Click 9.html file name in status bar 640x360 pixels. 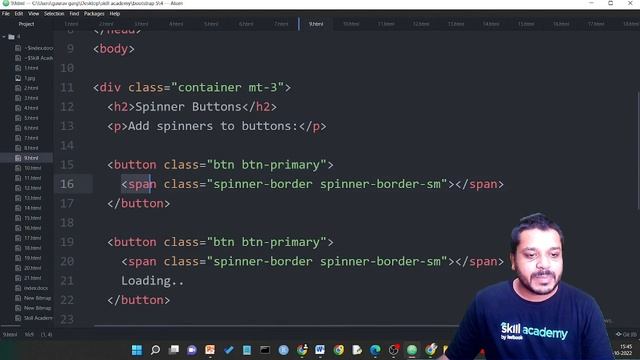pyautogui.click(x=10, y=335)
